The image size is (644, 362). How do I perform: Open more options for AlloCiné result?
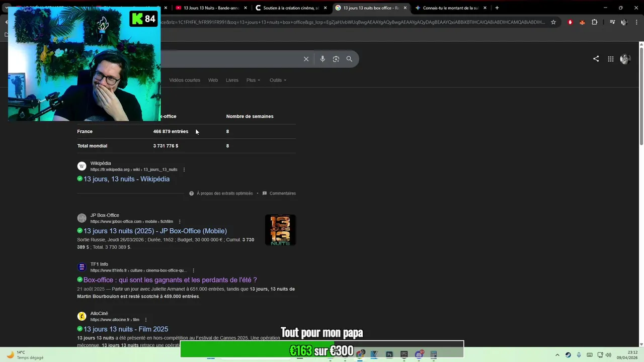click(x=146, y=320)
